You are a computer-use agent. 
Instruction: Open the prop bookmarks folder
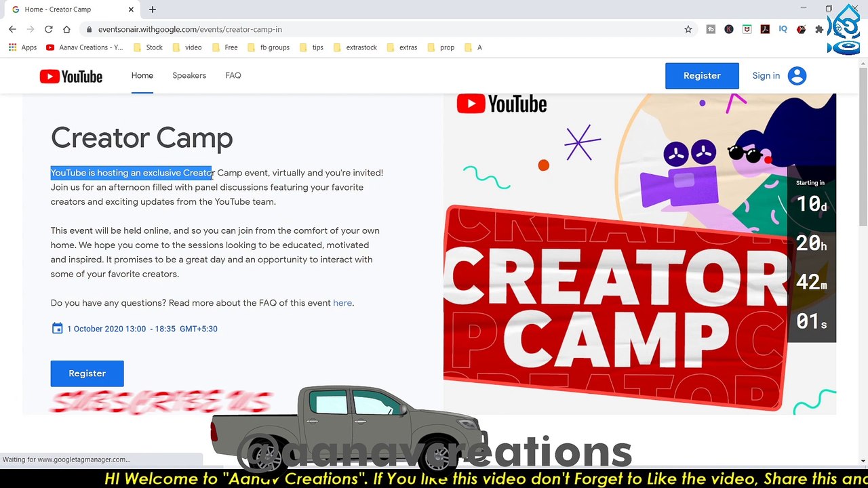pyautogui.click(x=441, y=47)
